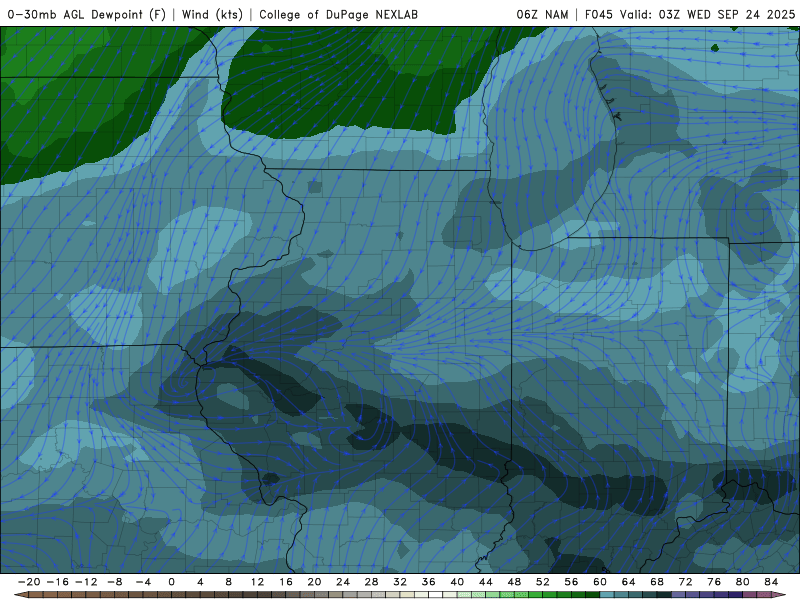The height and width of the screenshot is (600, 800).
Task: Click the 12 value on the legend
Action: click(x=257, y=582)
